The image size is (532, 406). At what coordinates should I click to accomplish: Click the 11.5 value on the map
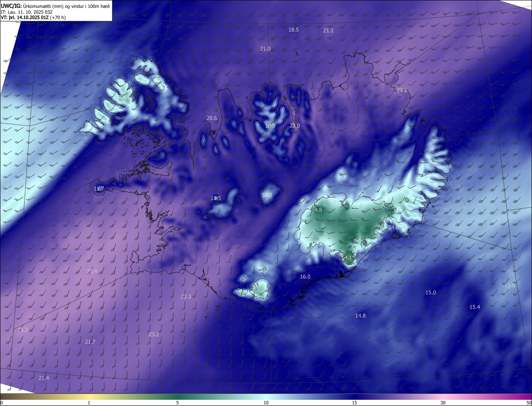(216, 198)
